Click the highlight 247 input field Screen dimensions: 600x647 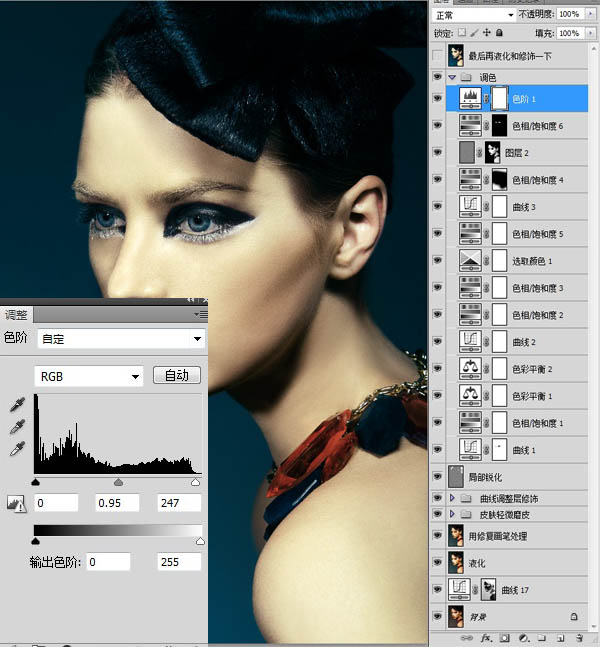(179, 503)
